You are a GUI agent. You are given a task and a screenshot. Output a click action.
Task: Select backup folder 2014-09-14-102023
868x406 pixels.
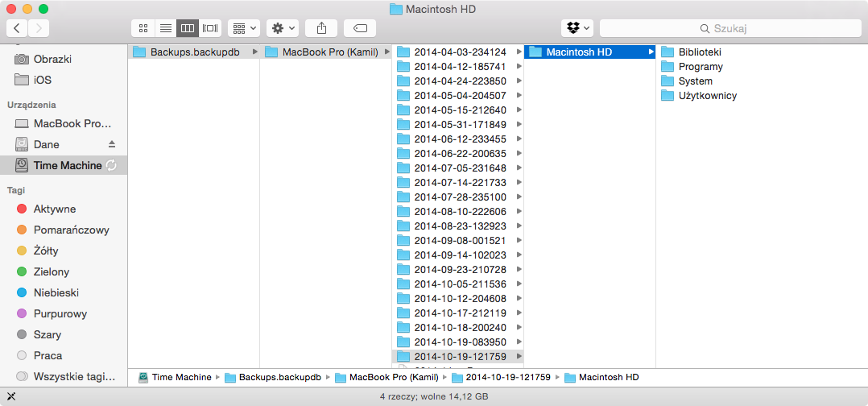coord(458,255)
